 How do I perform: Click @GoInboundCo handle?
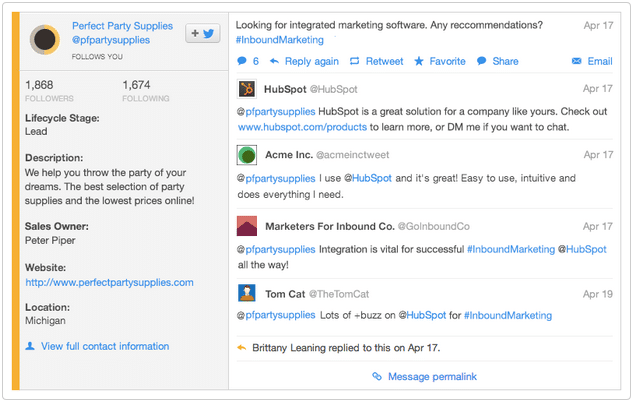tap(434, 226)
